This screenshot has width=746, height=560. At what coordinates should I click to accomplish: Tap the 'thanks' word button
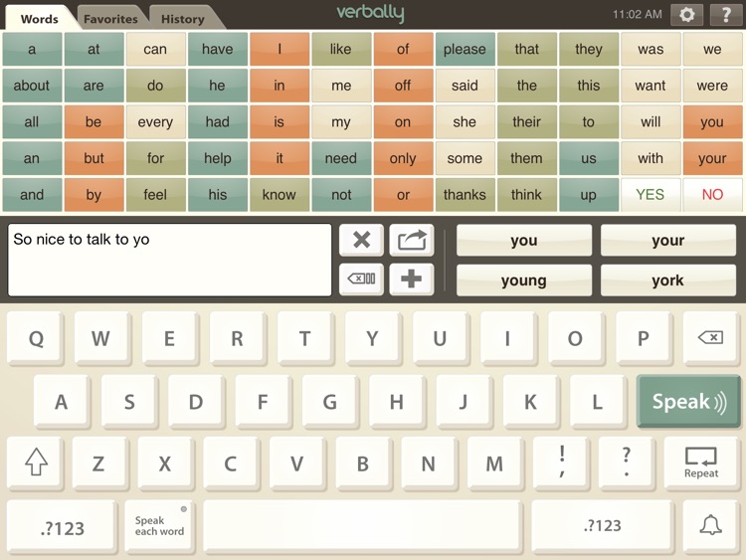pyautogui.click(x=465, y=194)
